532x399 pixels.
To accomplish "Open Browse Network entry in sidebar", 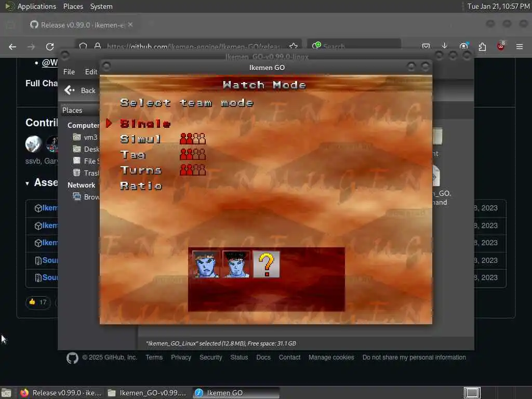I will point(86,197).
